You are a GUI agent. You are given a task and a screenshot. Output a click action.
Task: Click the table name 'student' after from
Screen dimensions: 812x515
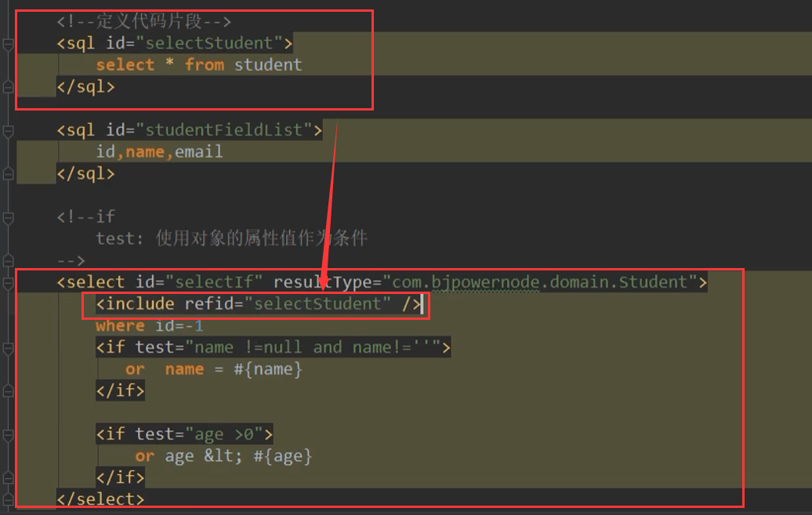pyautogui.click(x=268, y=65)
